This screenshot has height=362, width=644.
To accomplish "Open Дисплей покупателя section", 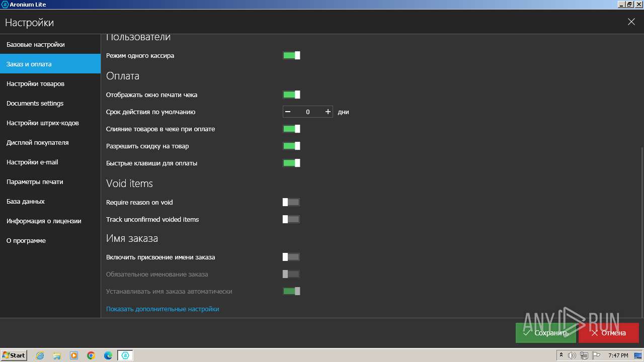I will (50, 142).
